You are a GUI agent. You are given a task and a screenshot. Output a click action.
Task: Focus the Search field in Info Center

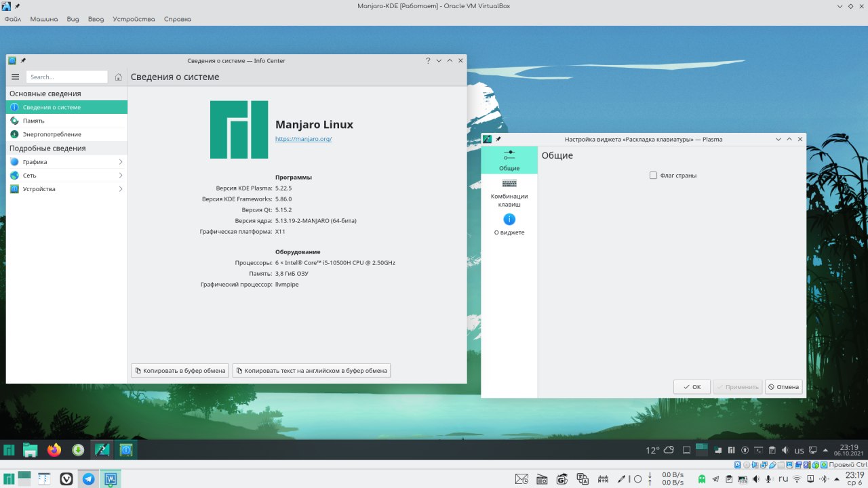tap(66, 77)
